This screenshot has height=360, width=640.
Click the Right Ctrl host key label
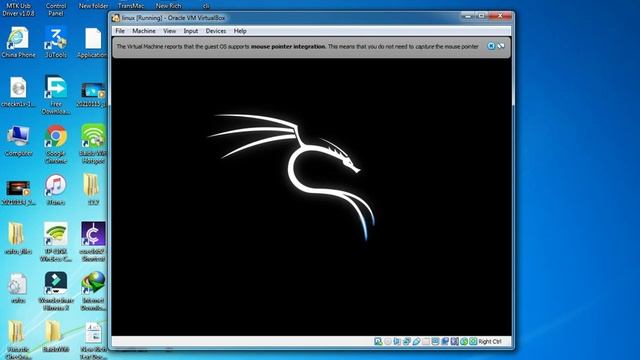tap(490, 342)
